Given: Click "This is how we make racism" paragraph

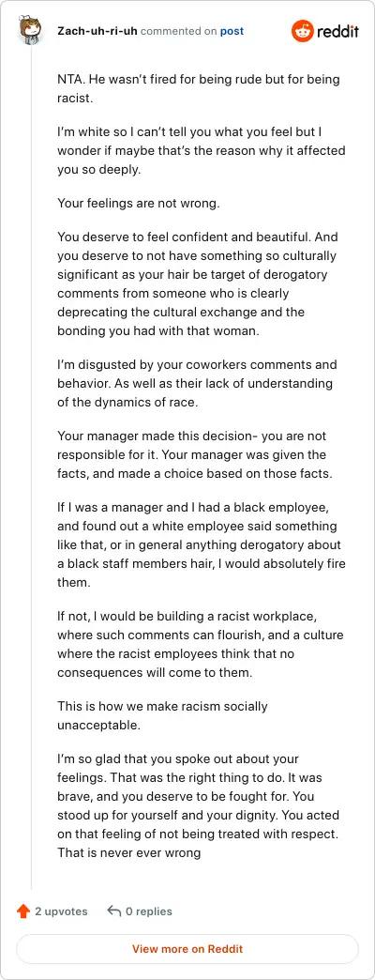Looking at the screenshot, I should click(162, 715).
